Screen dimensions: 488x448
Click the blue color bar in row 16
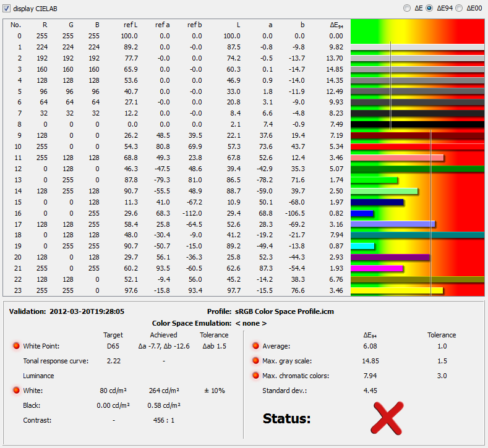[x=362, y=213]
